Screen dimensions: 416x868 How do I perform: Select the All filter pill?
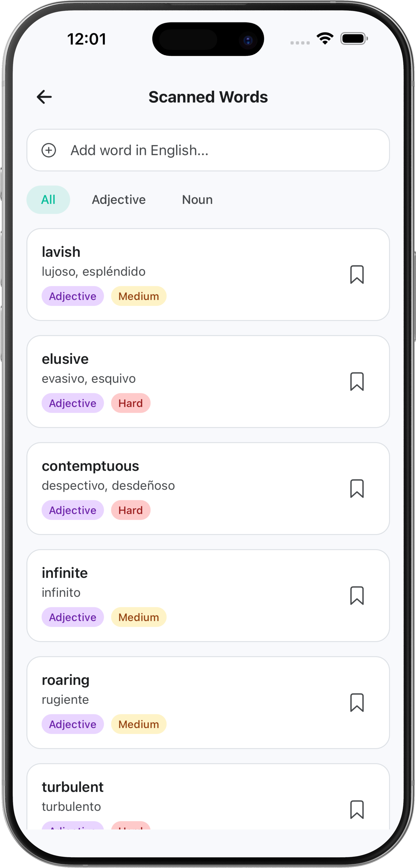[x=48, y=199]
